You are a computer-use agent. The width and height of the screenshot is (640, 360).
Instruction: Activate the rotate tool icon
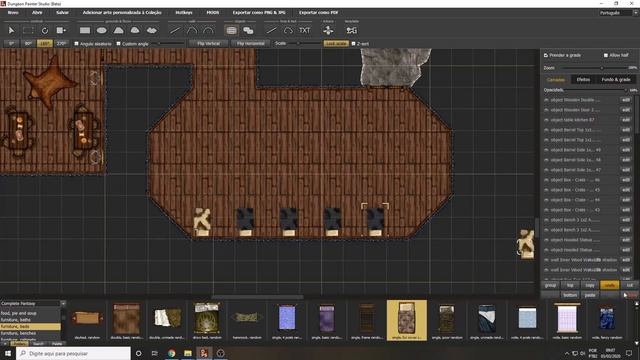[x=45, y=31]
